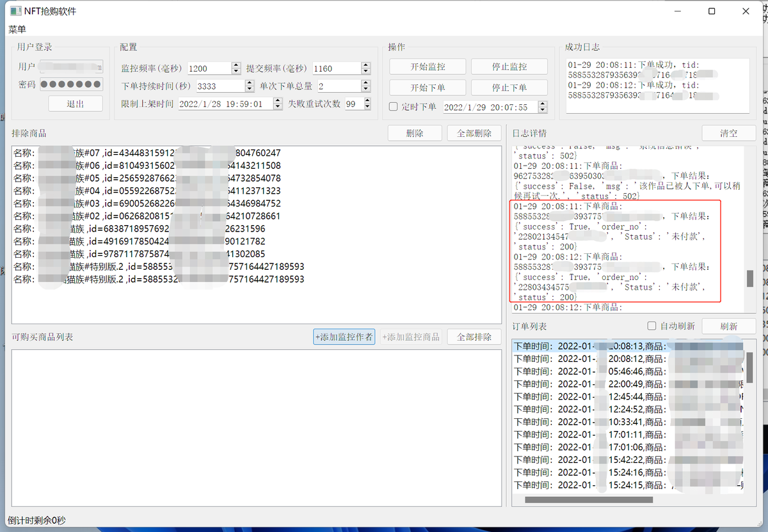Enable the 自动刷新 checkbox
Viewport: 768px width, 532px height.
(x=652, y=325)
